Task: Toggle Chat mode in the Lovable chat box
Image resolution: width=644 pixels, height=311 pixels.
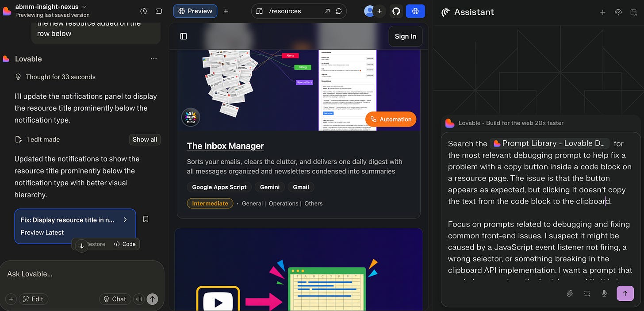Action: [x=115, y=299]
